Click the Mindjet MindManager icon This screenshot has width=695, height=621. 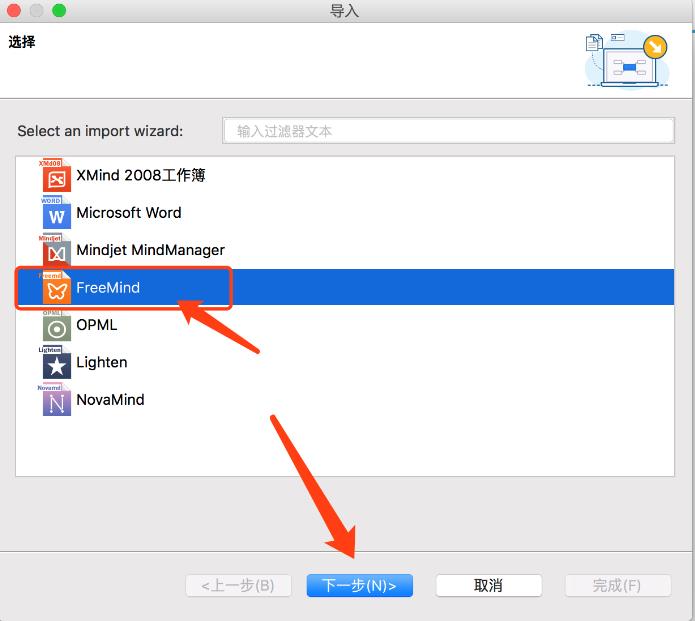tap(56, 251)
